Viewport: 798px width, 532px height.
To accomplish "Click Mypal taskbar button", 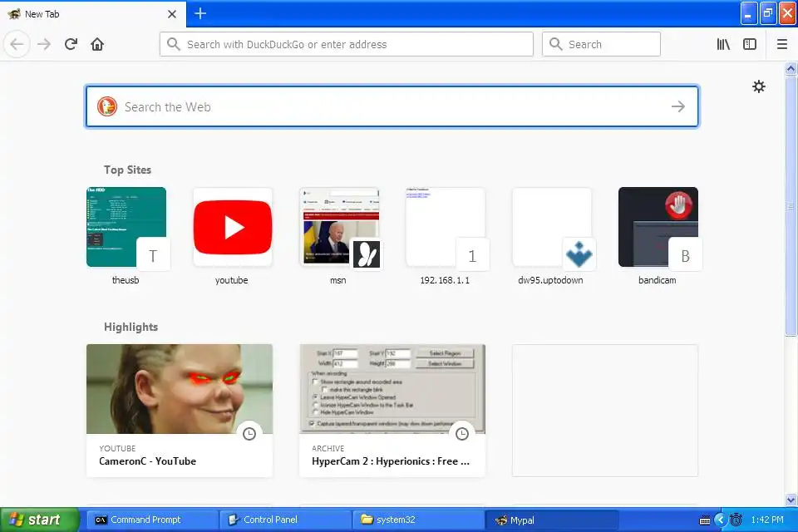I will (552, 520).
